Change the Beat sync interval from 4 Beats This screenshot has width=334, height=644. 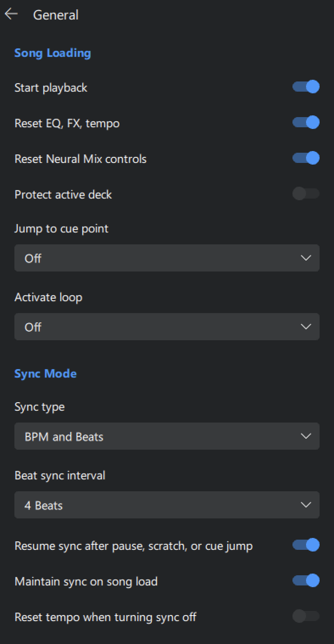pos(167,505)
